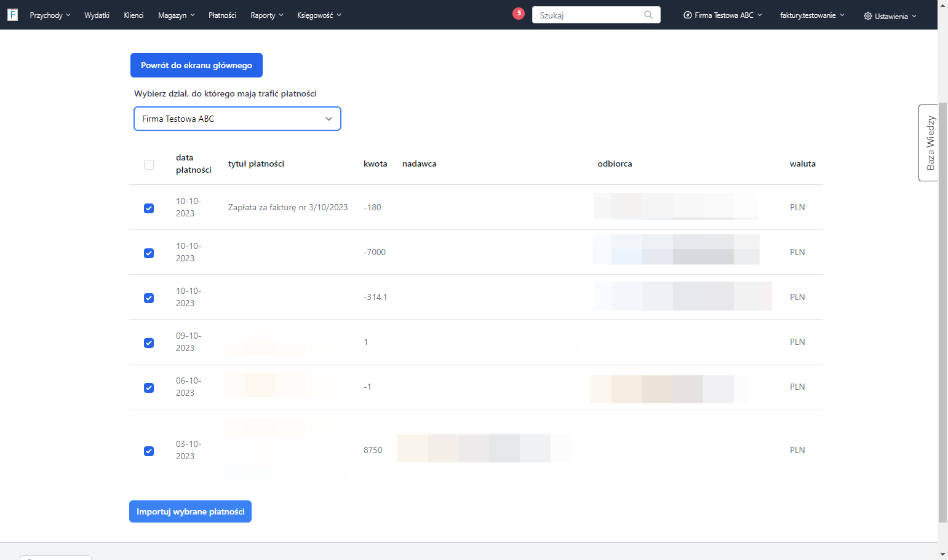This screenshot has width=948, height=560.
Task: Click Powrót do ekranu głównego button
Action: pos(196,65)
